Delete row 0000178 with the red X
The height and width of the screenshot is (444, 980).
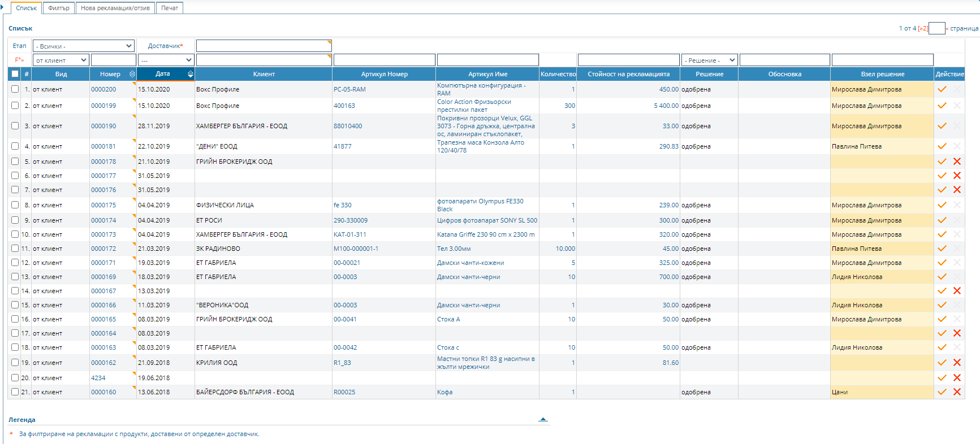pos(957,162)
